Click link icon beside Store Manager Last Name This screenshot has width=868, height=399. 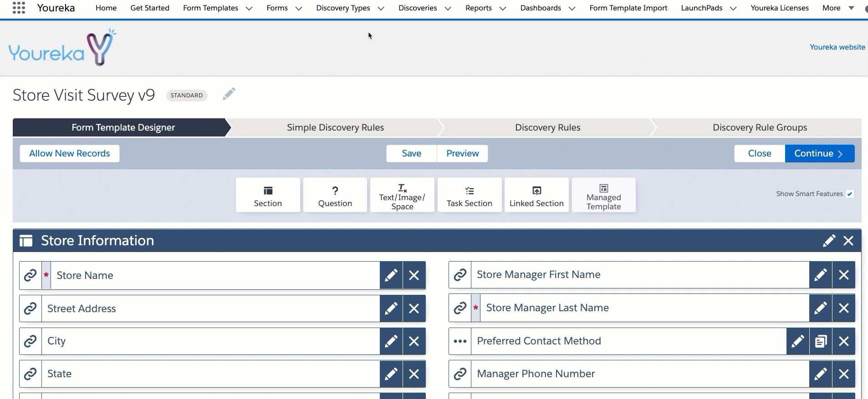click(x=460, y=308)
